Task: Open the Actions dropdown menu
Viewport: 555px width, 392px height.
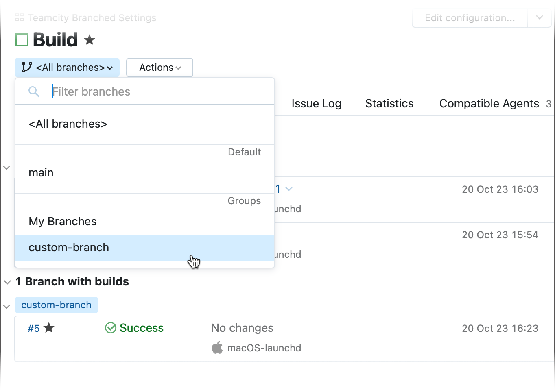Action: (x=160, y=68)
